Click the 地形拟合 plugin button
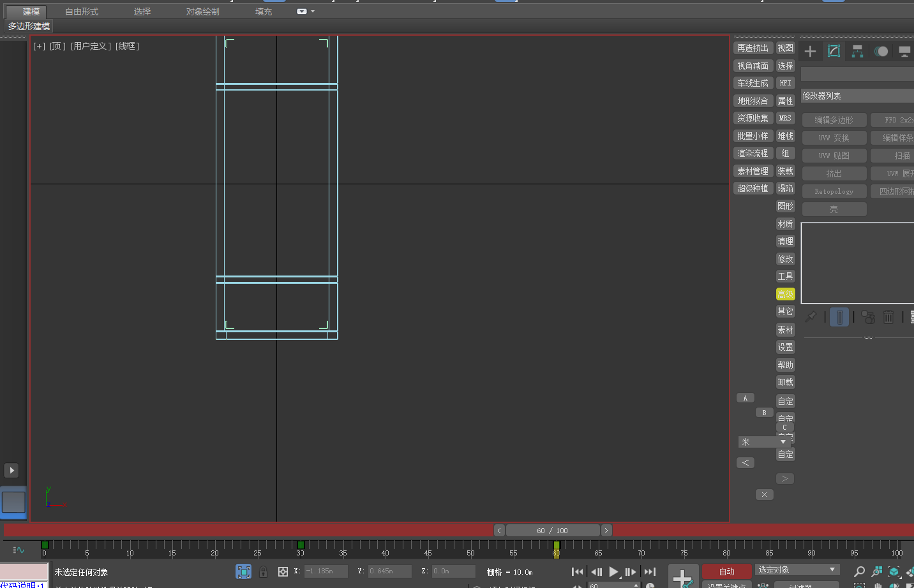914x588 pixels. pos(753,101)
